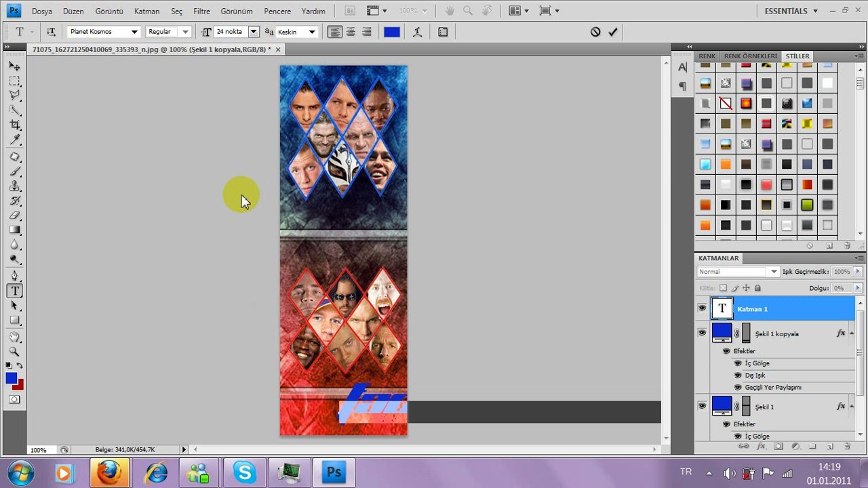Image resolution: width=868 pixels, height=488 pixels.
Task: Switch to RENK tab
Action: tap(707, 56)
